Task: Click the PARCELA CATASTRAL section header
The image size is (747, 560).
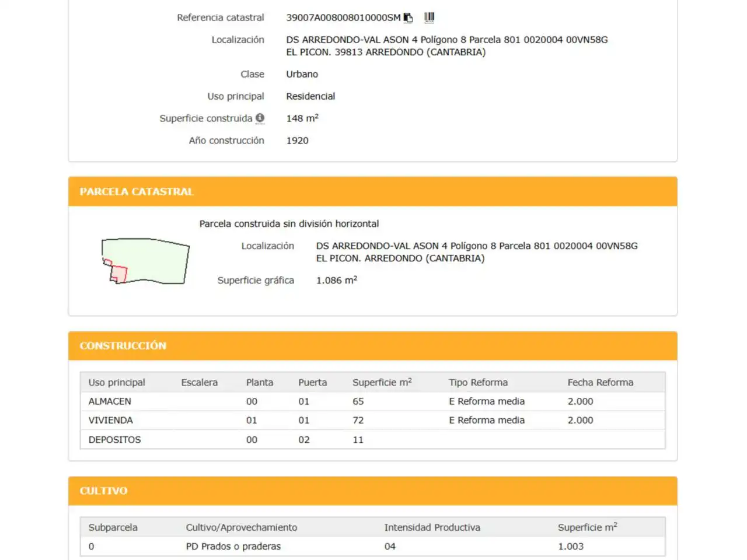Action: click(372, 191)
